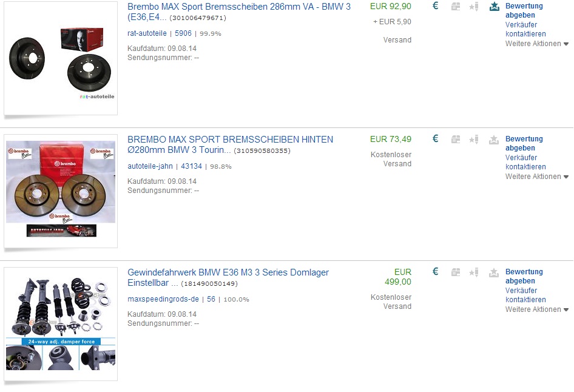Open seller profile rat-autoteile
Screen dimensions: 574x392
147,33
